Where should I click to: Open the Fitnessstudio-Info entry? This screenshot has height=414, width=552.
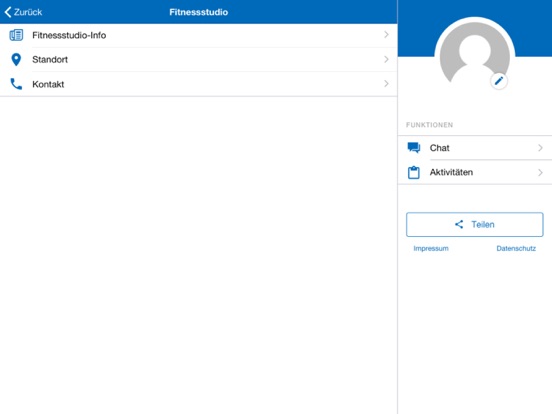click(199, 35)
